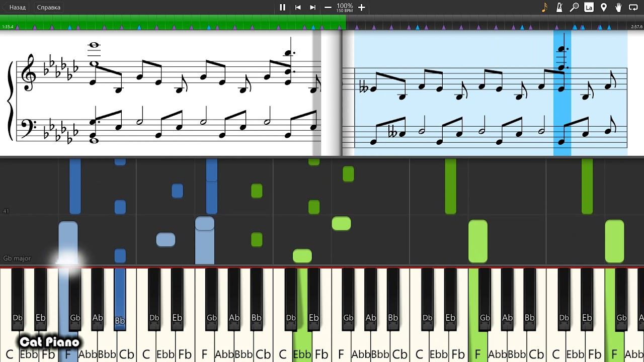The width and height of the screenshot is (644, 362).
Task: Skip forward with the next-section button
Action: coord(313,7)
